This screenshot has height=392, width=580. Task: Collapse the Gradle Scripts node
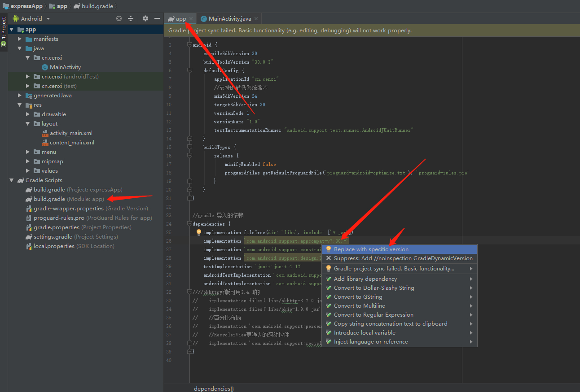[12, 180]
